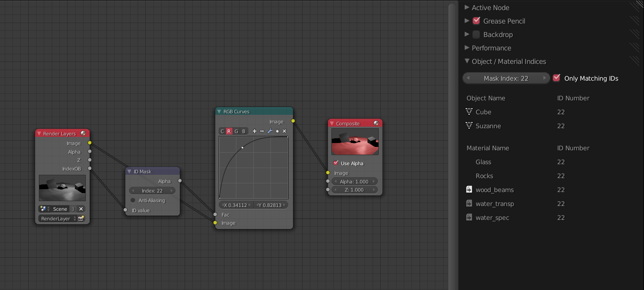Click the Mask Index: 22 field

click(506, 78)
